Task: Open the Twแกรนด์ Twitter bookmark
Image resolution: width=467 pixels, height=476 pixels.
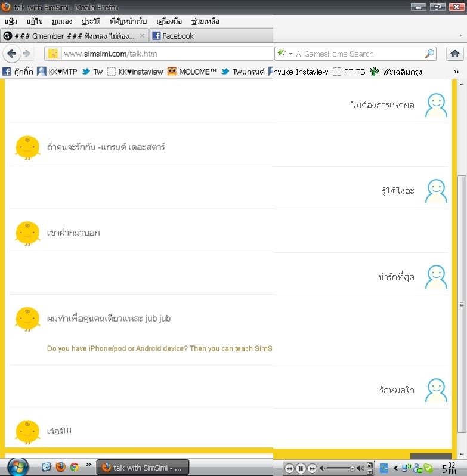Action: click(243, 72)
